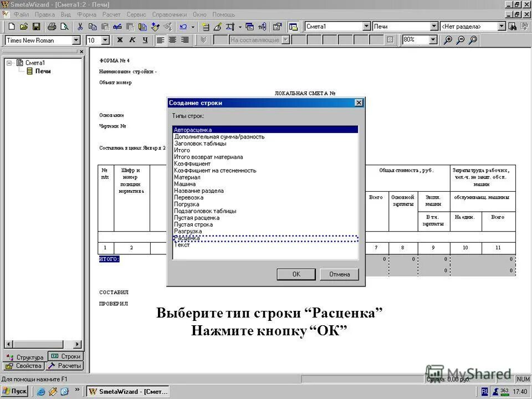Viewport: 532px width, 399px height.
Task: Align text right
Action: click(x=185, y=40)
